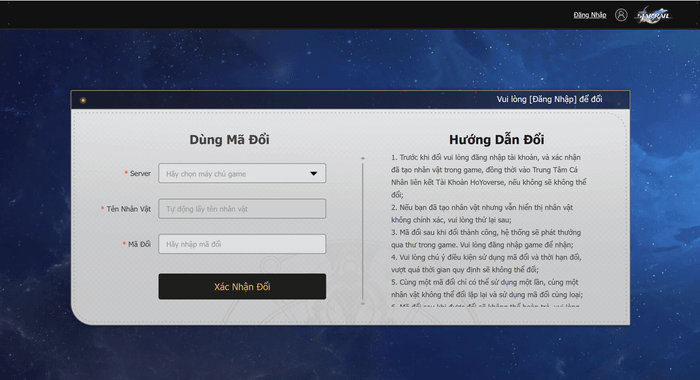Click the Đăng Nhập login link
700x380 pixels.
pos(590,15)
